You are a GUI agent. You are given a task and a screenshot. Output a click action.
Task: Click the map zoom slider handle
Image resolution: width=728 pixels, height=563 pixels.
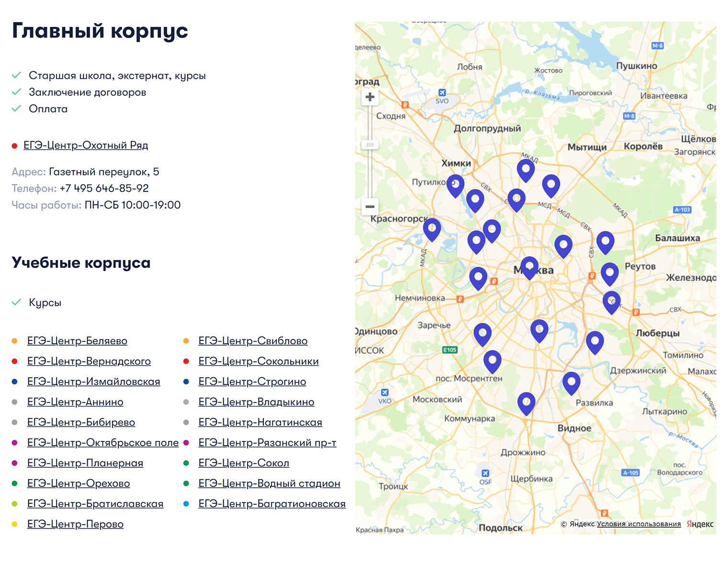click(x=370, y=145)
